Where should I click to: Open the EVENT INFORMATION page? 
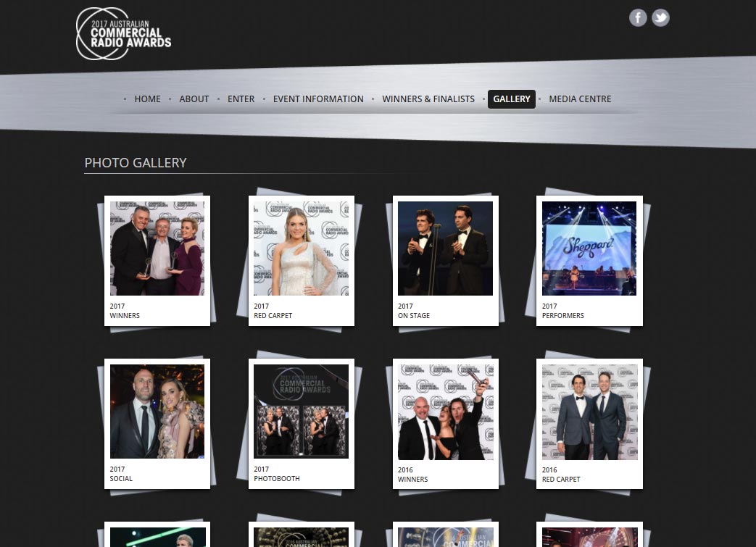tap(318, 99)
